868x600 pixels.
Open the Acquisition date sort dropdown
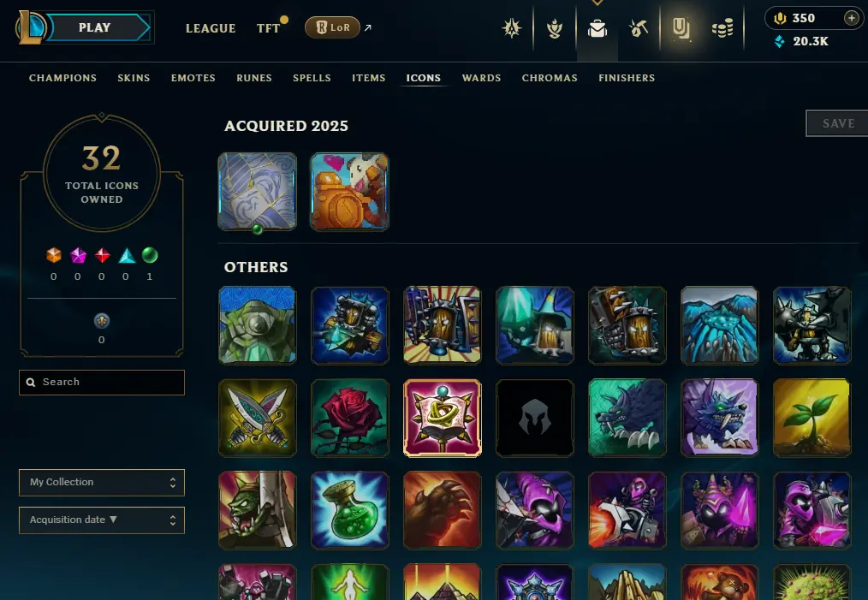(102, 520)
